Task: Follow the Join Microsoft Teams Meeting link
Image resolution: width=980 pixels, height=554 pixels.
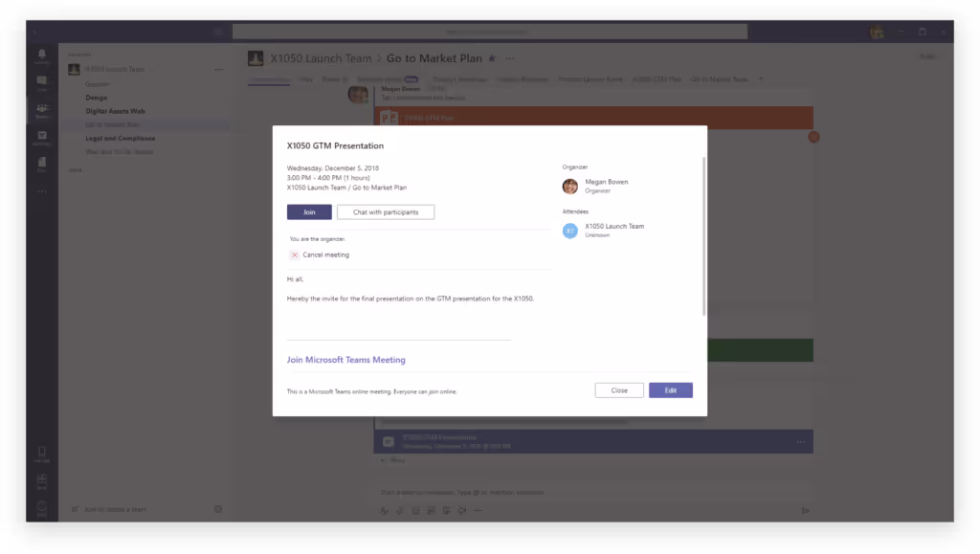Action: [x=345, y=360]
